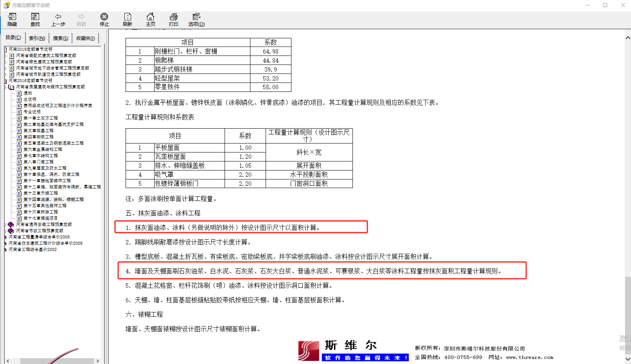The height and width of the screenshot is (364, 631).
Task: Open 第九章屋面及防水工程 topic
Action: tap(45, 168)
